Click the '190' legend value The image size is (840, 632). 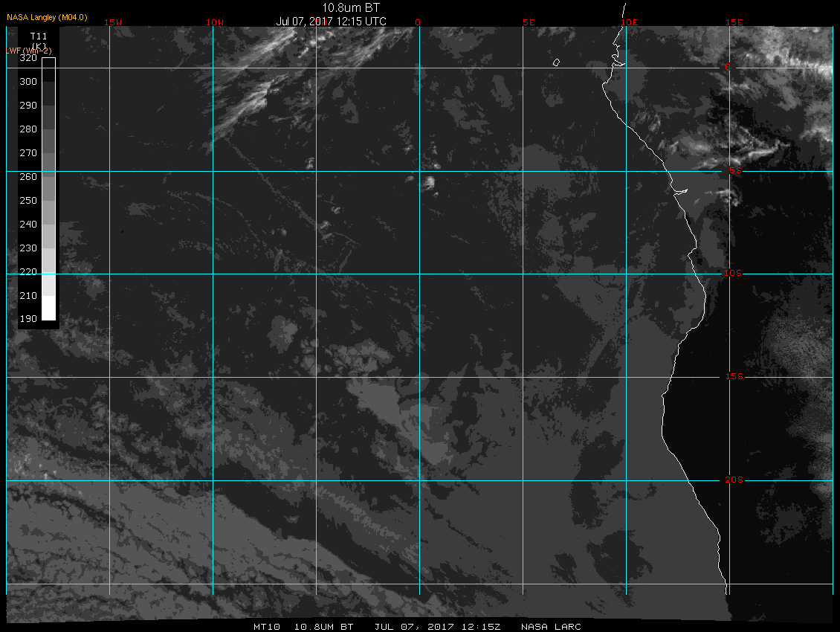coord(28,319)
